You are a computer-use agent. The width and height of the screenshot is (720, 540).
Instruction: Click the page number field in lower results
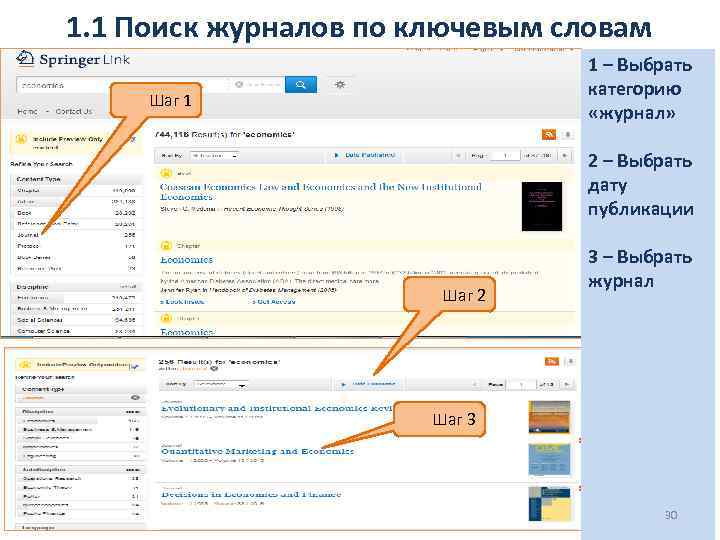[x=521, y=385]
